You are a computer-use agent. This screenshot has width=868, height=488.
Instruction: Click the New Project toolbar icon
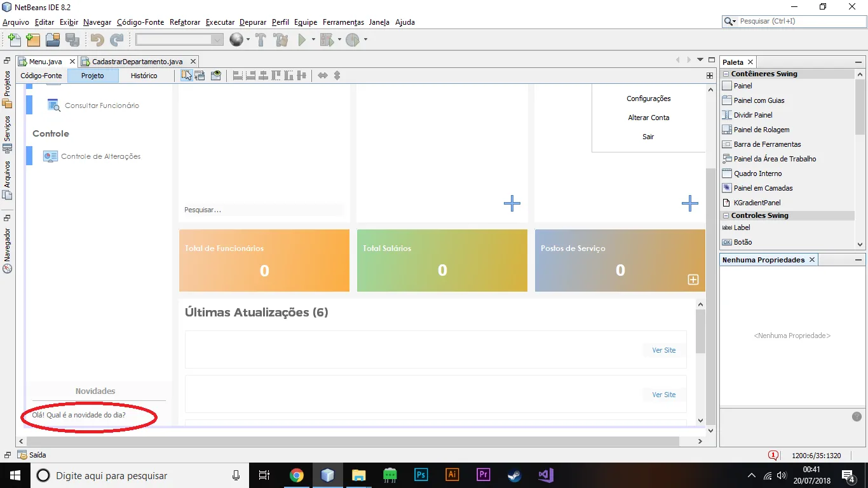[x=33, y=40]
